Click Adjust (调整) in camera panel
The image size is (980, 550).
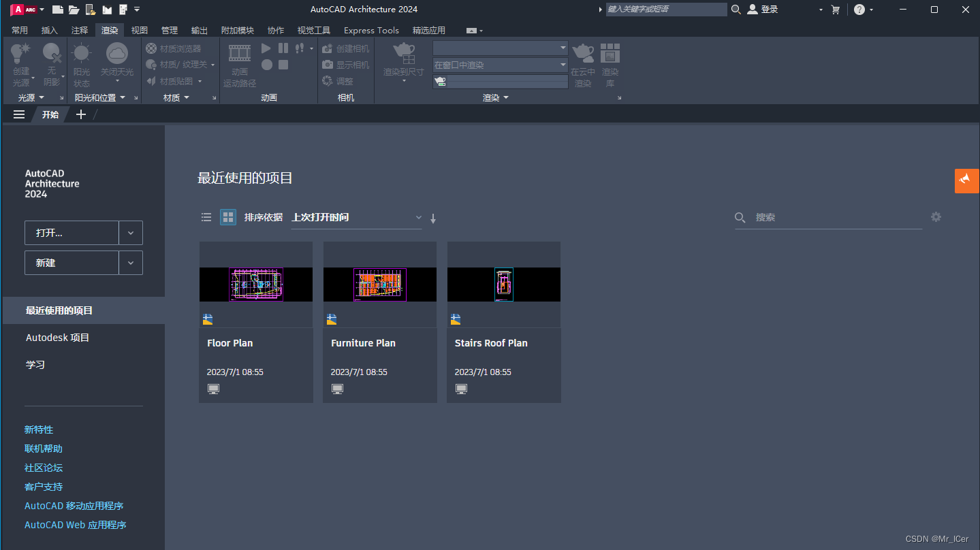tap(338, 81)
